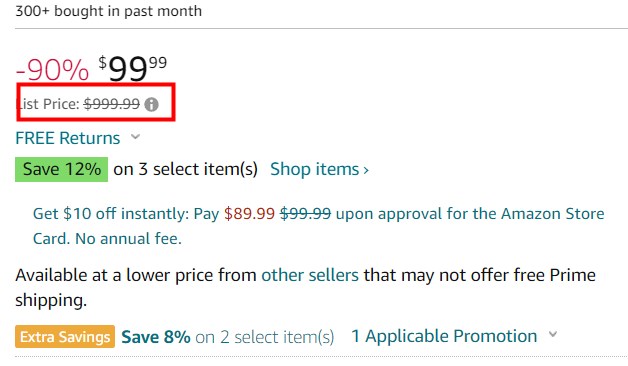Open the Amazon Store Card $10 off offer
Screen dimensions: 628x366
pos(318,226)
